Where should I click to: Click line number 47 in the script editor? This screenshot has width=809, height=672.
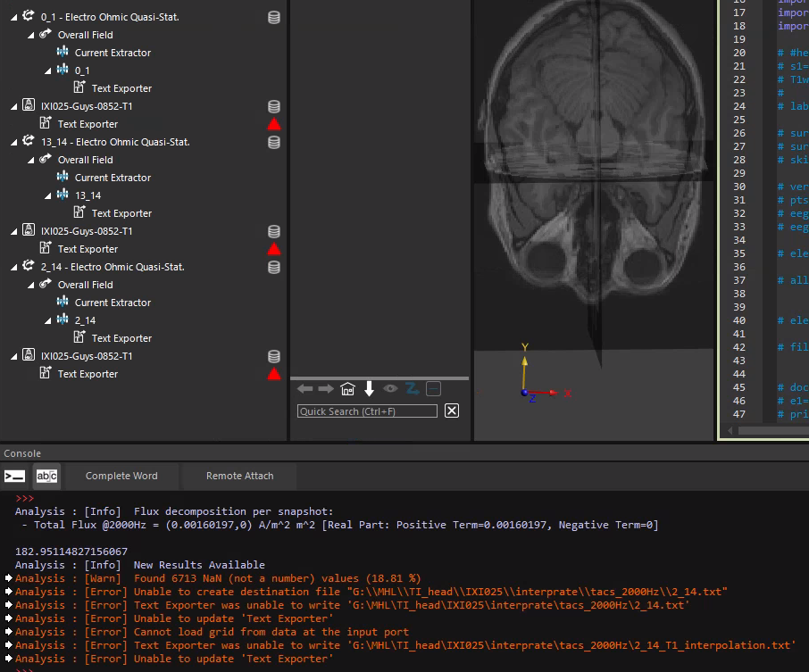(x=738, y=414)
